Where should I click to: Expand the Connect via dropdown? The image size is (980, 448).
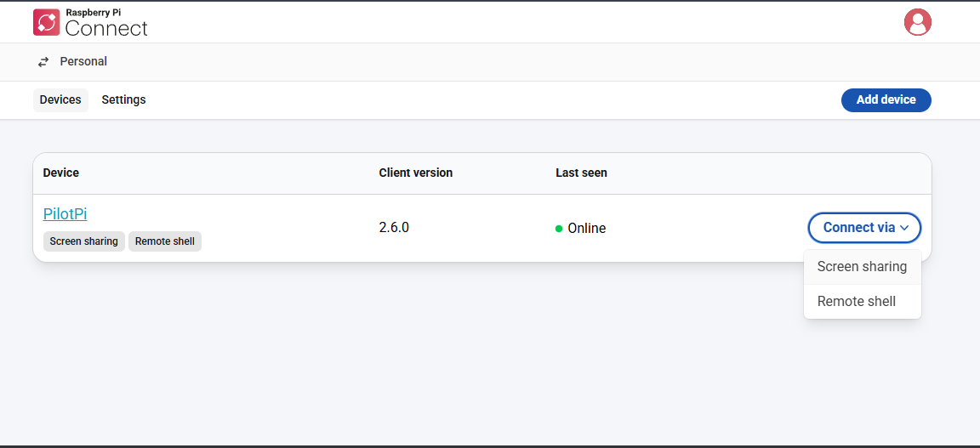tap(865, 228)
